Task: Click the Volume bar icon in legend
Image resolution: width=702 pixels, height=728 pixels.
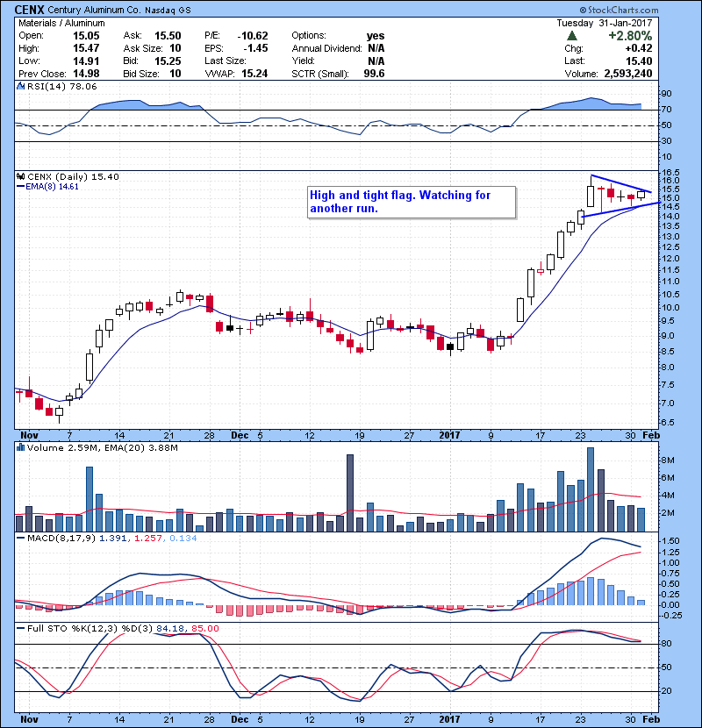Action: (x=20, y=447)
